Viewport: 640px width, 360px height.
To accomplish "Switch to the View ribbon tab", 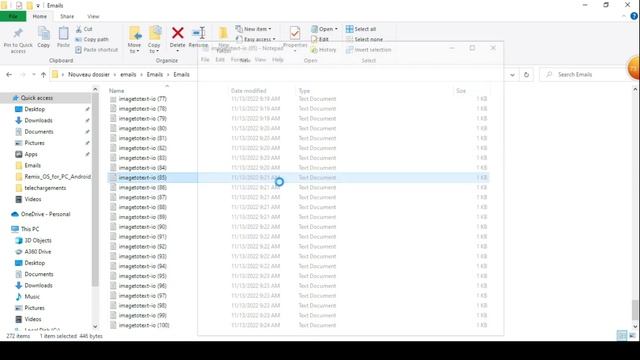I will [93, 16].
